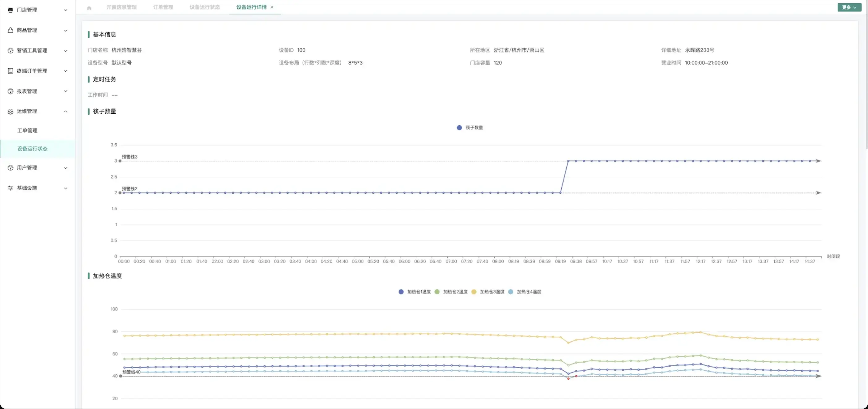The height and width of the screenshot is (409, 868).
Task: Click the business hours 10:00:00-21:00:00
Action: coord(706,63)
